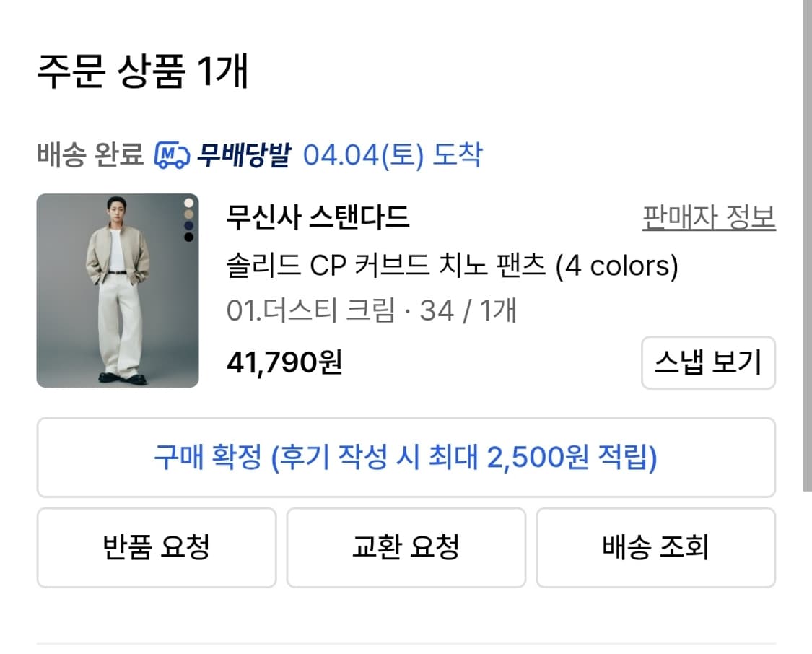Select the white color dot on the thumbnail
Viewport: 812px width, 654px height.
[188, 203]
